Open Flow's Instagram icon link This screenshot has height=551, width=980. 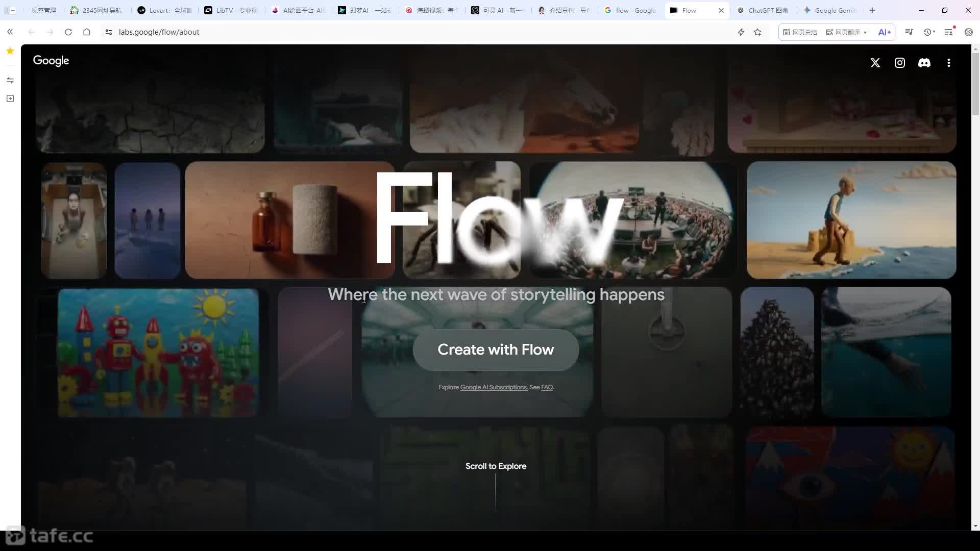click(900, 63)
